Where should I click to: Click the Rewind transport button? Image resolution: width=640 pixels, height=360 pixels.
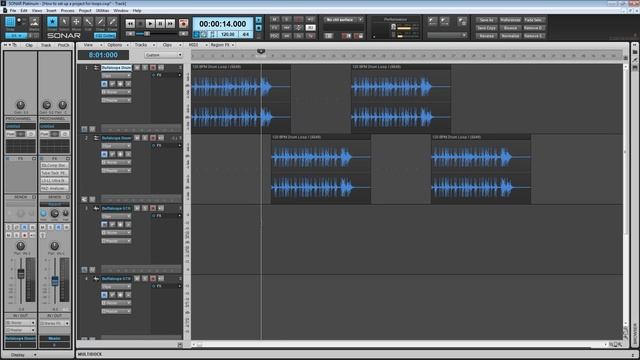coord(130,24)
